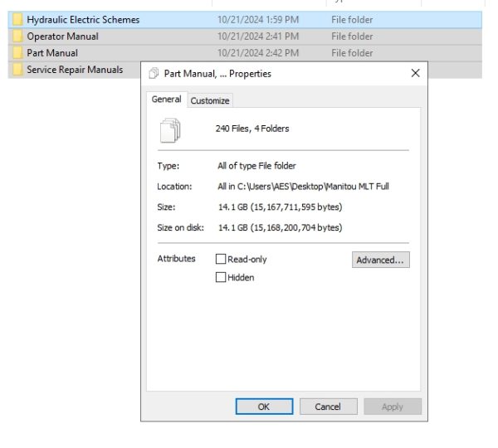Click the Location path value
This screenshot has width=498, height=448.
pos(303,187)
